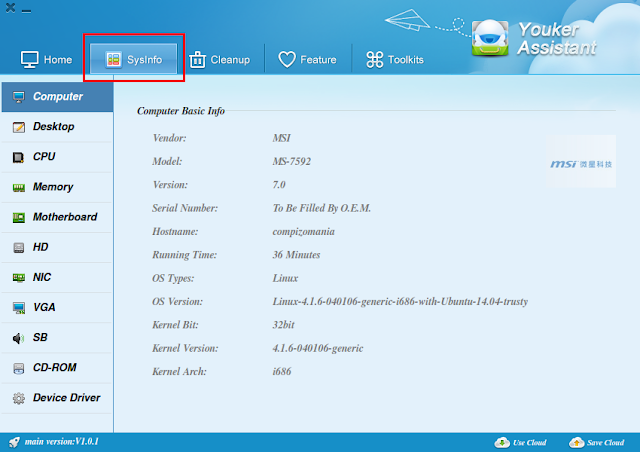The width and height of the screenshot is (640, 452).
Task: Click the Desktop notepad sidebar icon
Action: (x=18, y=127)
